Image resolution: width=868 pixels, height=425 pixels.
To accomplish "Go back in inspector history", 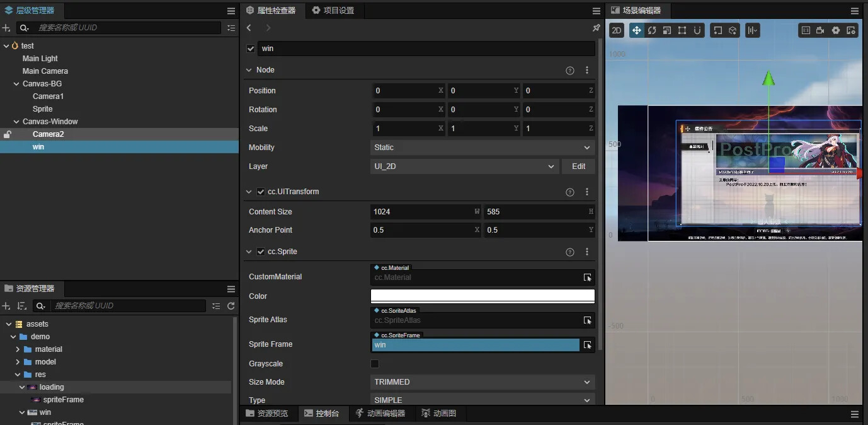I will (x=249, y=28).
